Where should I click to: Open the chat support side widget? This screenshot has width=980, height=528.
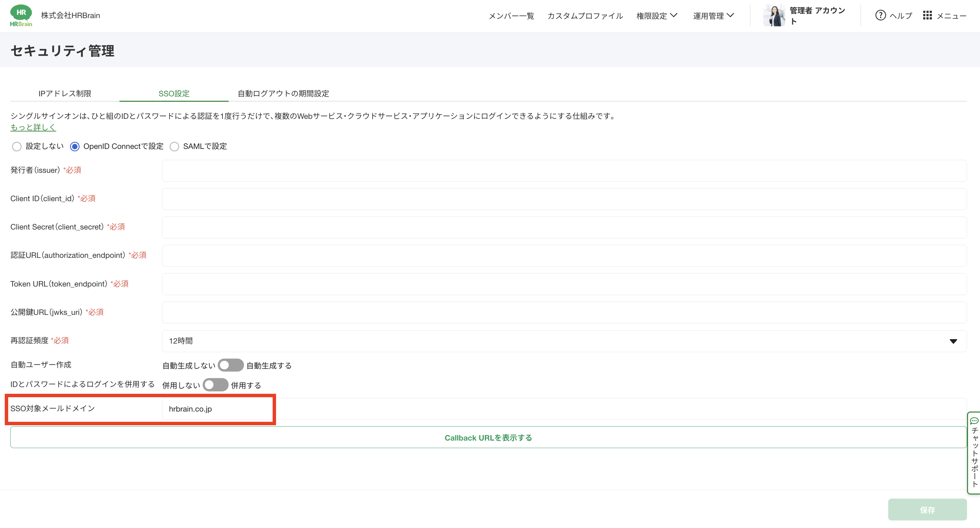(x=974, y=452)
